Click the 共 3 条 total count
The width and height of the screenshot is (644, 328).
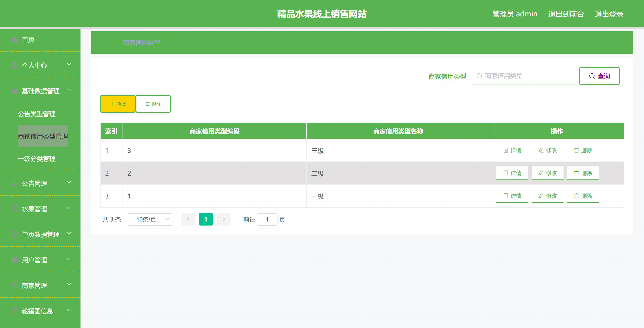(112, 219)
